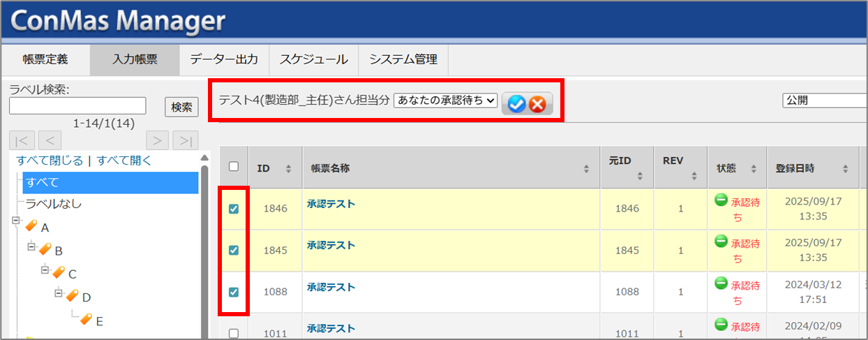The height and width of the screenshot is (340, 868).
Task: Go to next page of labels
Action: pyautogui.click(x=157, y=140)
